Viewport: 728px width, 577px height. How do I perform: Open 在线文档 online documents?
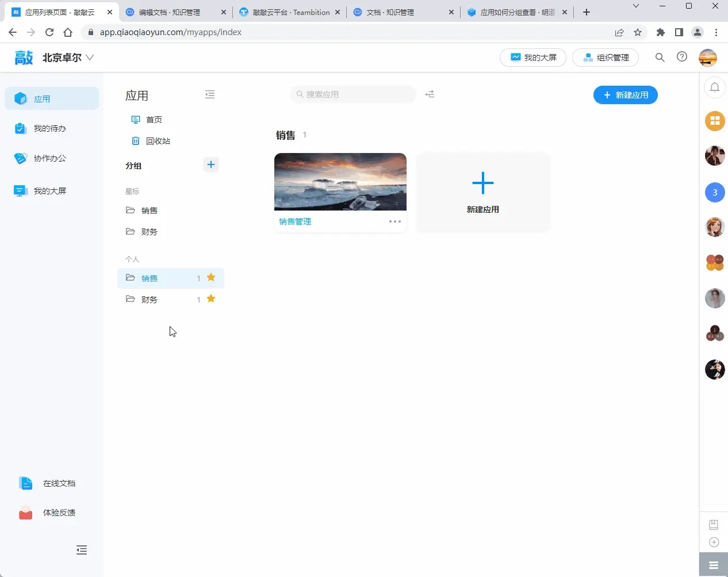pyautogui.click(x=59, y=483)
